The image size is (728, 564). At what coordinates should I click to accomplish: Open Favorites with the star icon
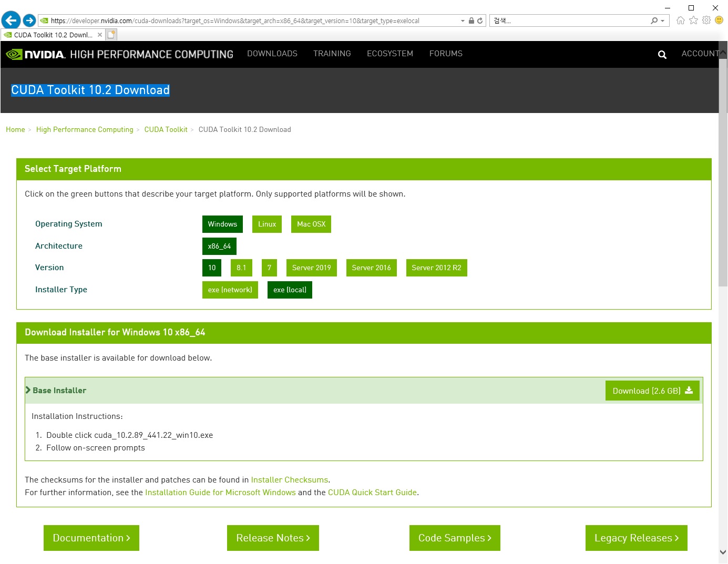[694, 20]
